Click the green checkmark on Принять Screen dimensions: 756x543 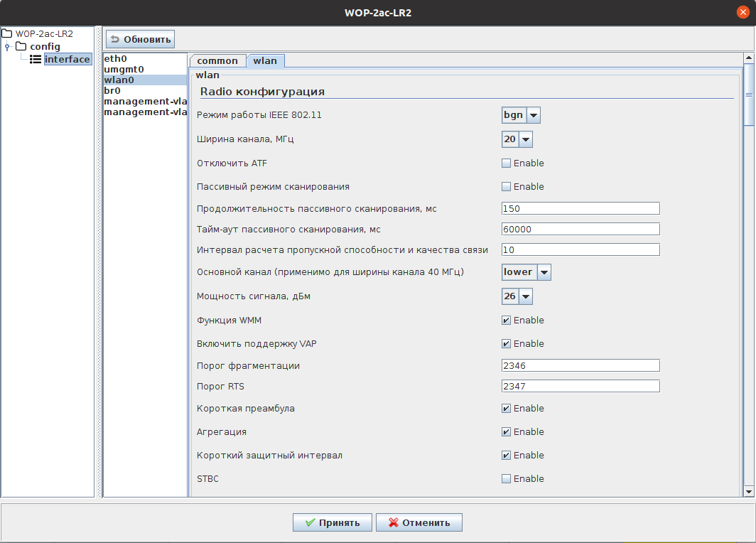coord(310,523)
